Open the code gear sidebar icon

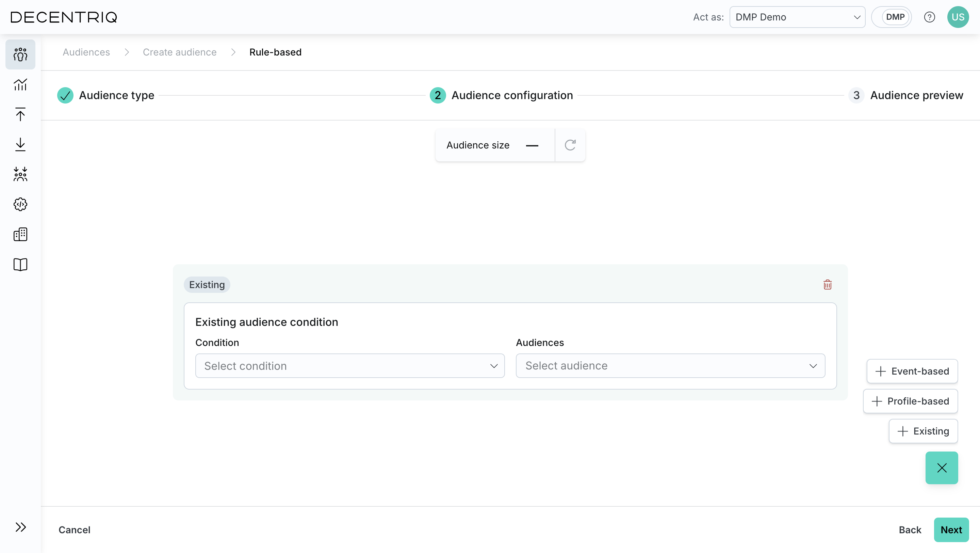click(20, 204)
